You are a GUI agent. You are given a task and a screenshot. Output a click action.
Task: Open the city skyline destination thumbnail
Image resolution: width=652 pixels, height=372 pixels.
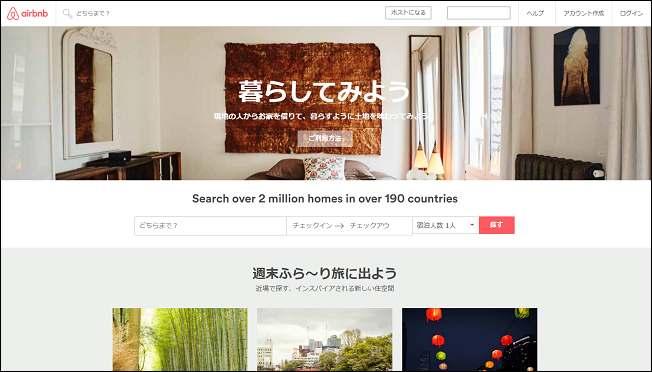(x=324, y=339)
